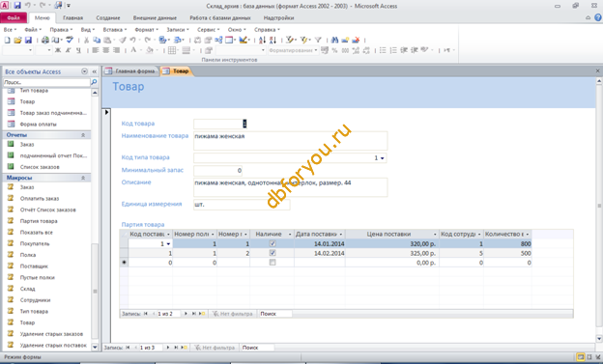Open the Правка menu dropdown
603x364 pixels.
(x=61, y=30)
